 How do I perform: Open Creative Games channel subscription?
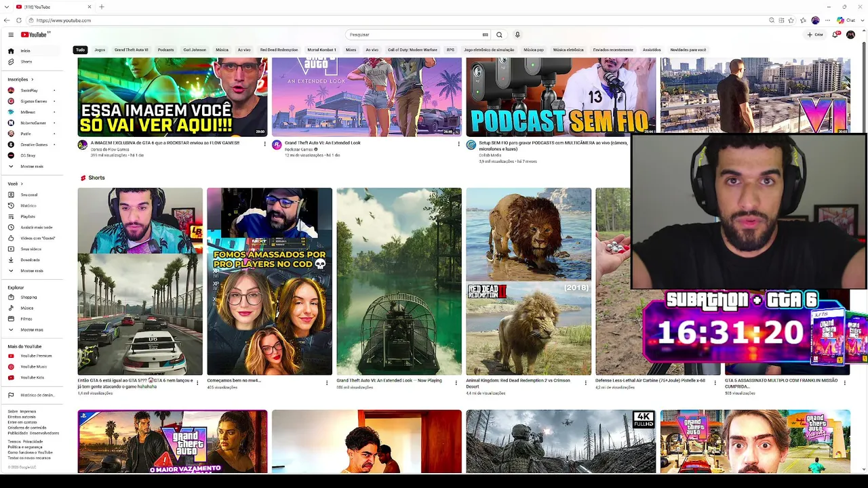point(34,144)
